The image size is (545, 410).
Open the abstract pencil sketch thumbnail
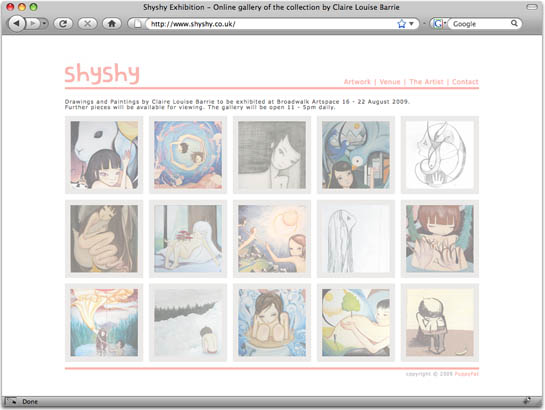[x=440, y=155]
